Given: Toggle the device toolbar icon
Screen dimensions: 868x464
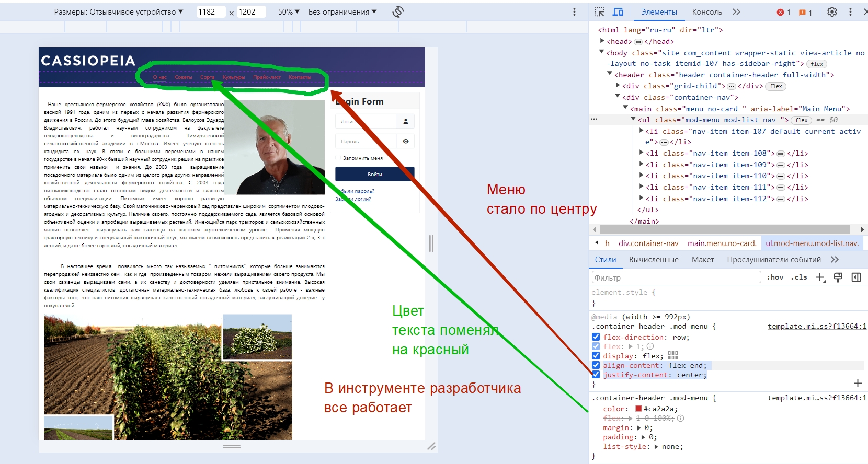Looking at the screenshot, I should click(618, 12).
